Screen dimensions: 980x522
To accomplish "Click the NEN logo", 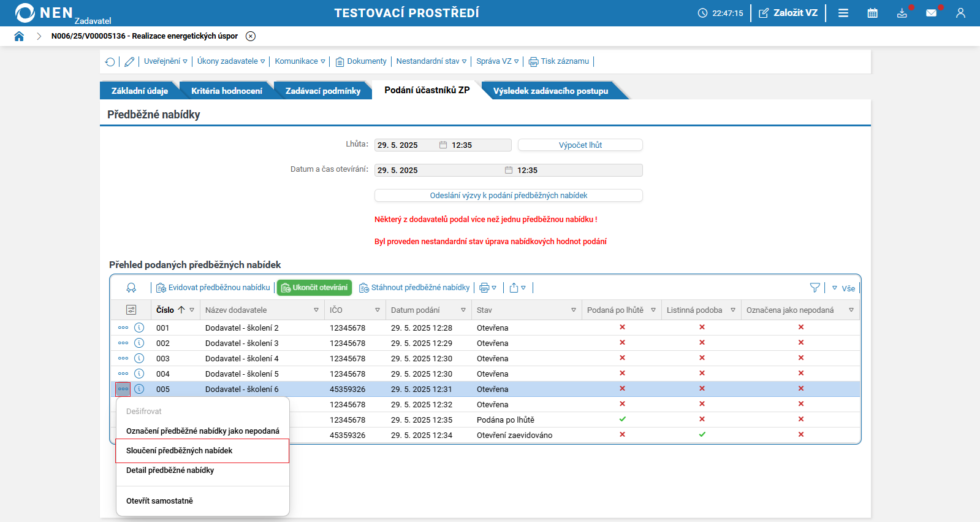I will point(44,13).
